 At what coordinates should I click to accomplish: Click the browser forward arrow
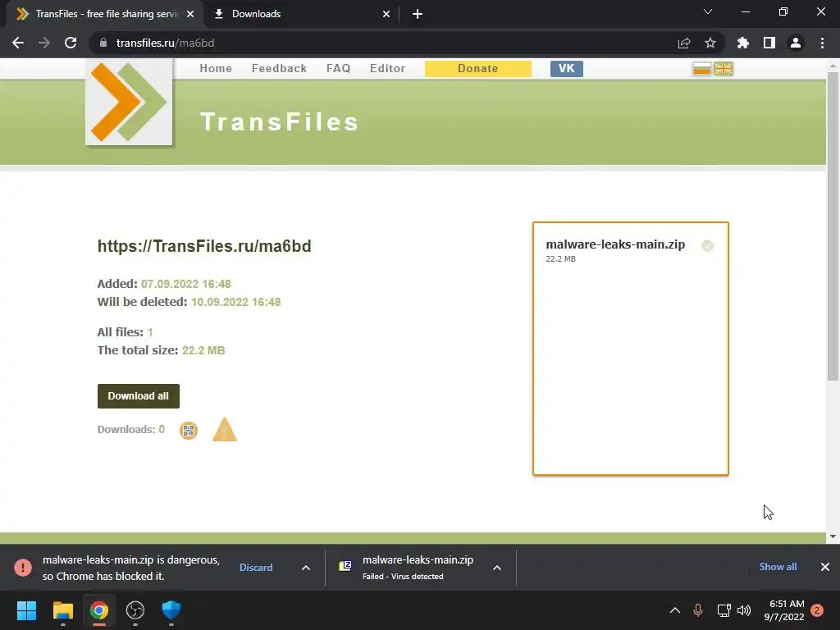coord(44,43)
